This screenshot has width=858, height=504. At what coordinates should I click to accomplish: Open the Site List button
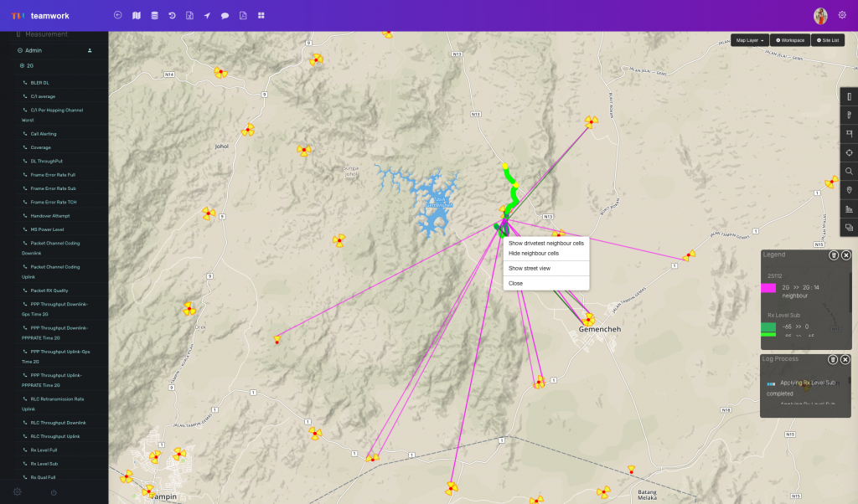[827, 40]
